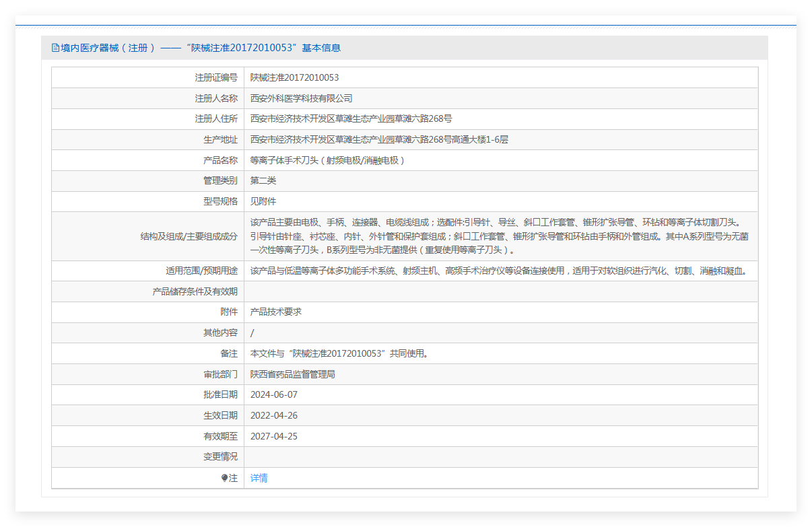812x527 pixels.
Task: Click the 附件 label
Action: coord(229,312)
